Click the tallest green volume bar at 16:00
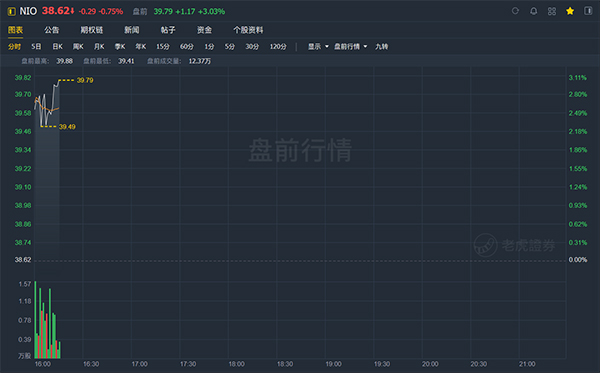The image size is (600, 373). click(x=36, y=320)
